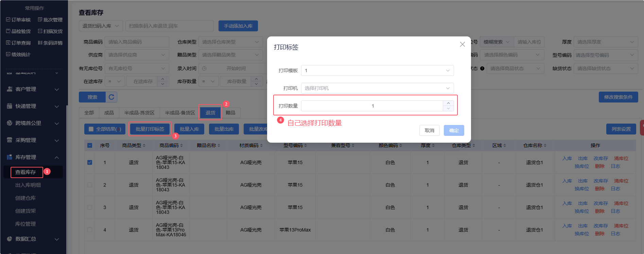Open the 请选择仓库类型 dropdown
This screenshot has width=644, height=254.
tap(230, 42)
